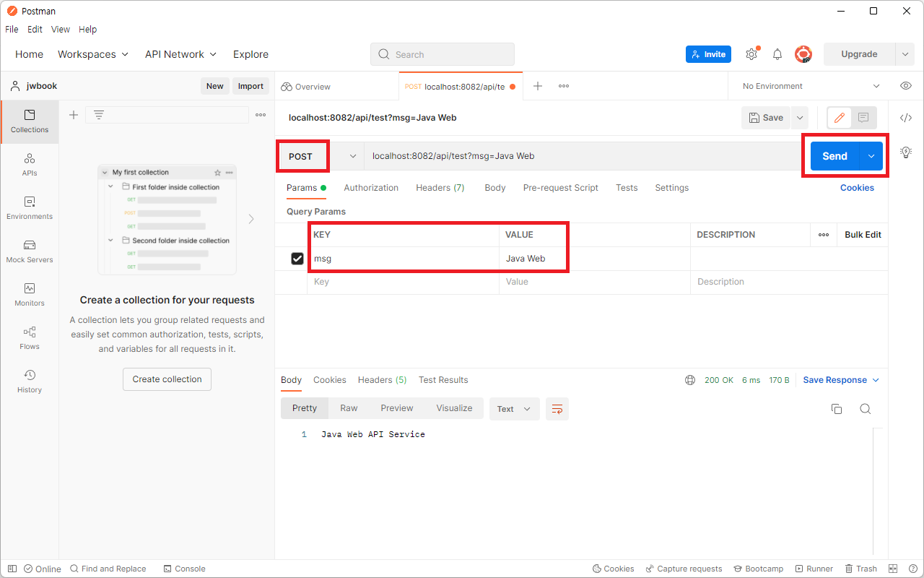Image resolution: width=924 pixels, height=578 pixels.
Task: Open the Upgrade dropdown arrow
Action: pos(905,54)
